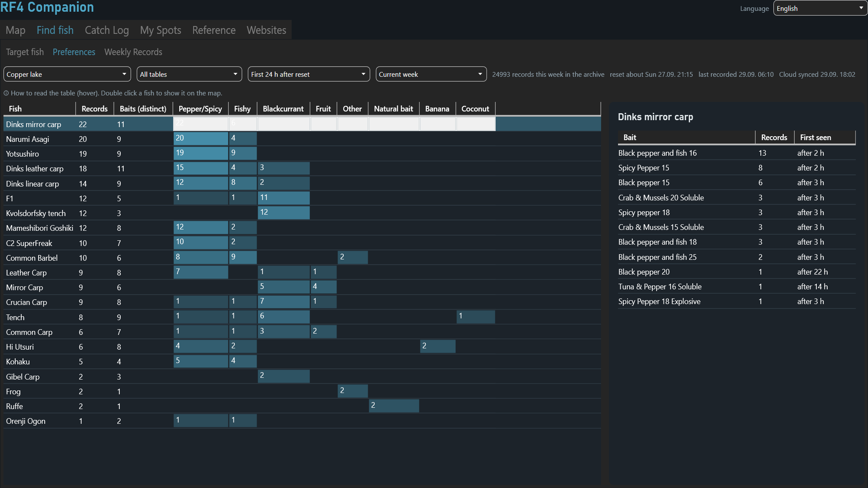Click the Frog row
The width and height of the screenshot is (868, 488).
coord(302,391)
